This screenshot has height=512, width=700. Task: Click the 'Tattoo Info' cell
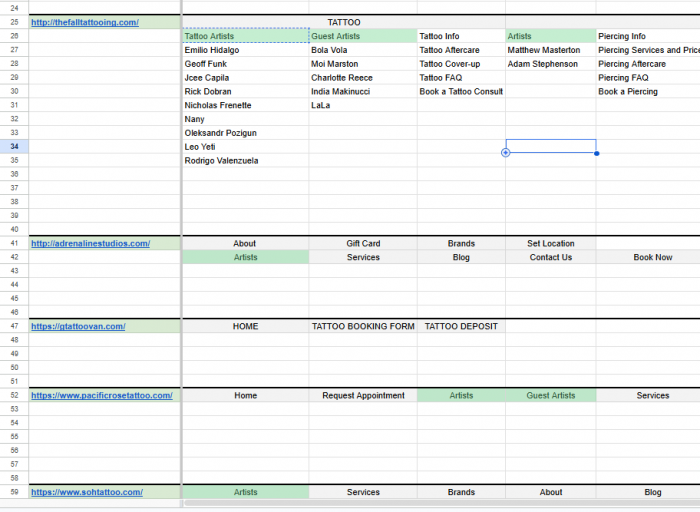pyautogui.click(x=461, y=36)
